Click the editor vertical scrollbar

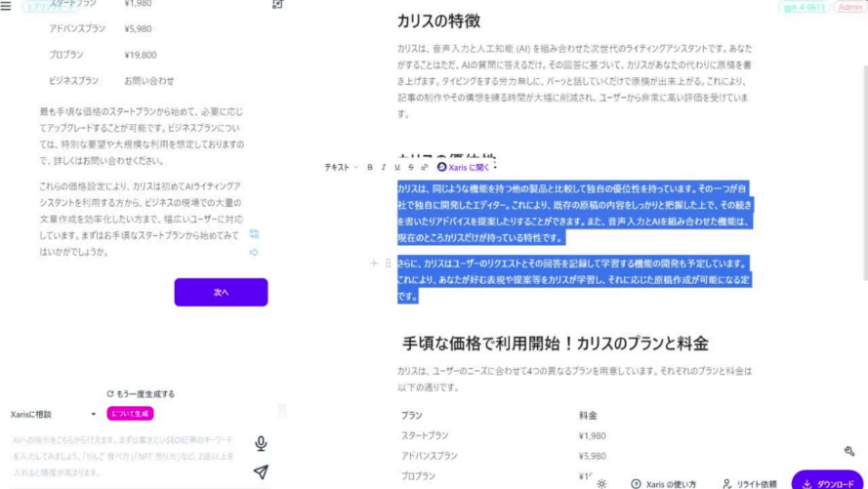pyautogui.click(x=865, y=172)
